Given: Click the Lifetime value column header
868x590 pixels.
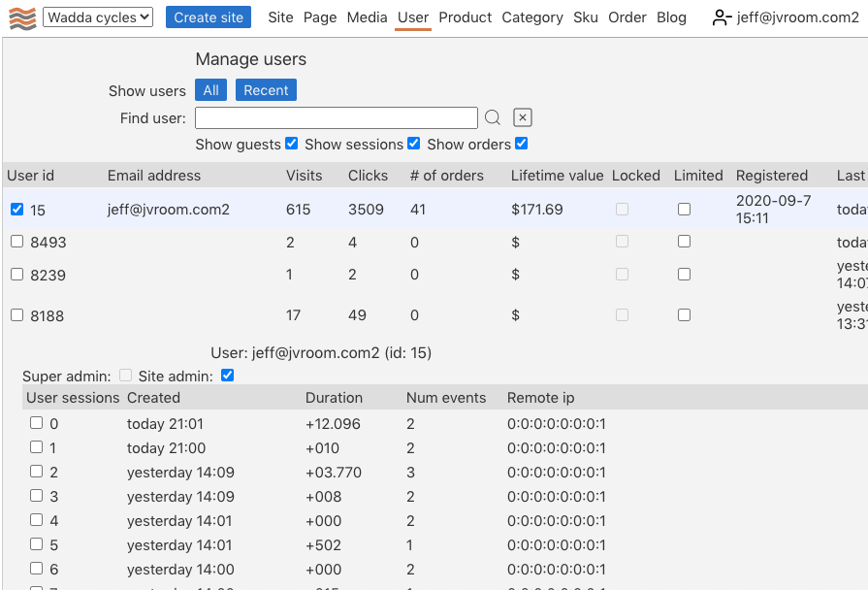Looking at the screenshot, I should tap(557, 176).
